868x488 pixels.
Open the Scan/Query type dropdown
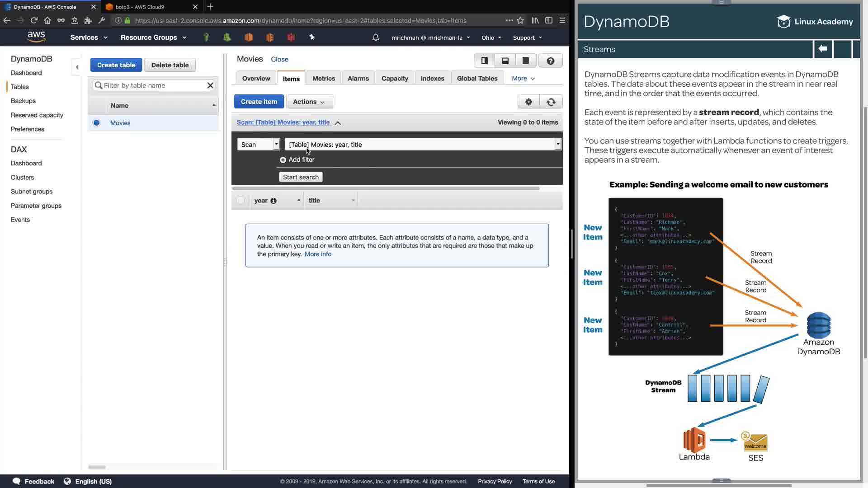(258, 145)
